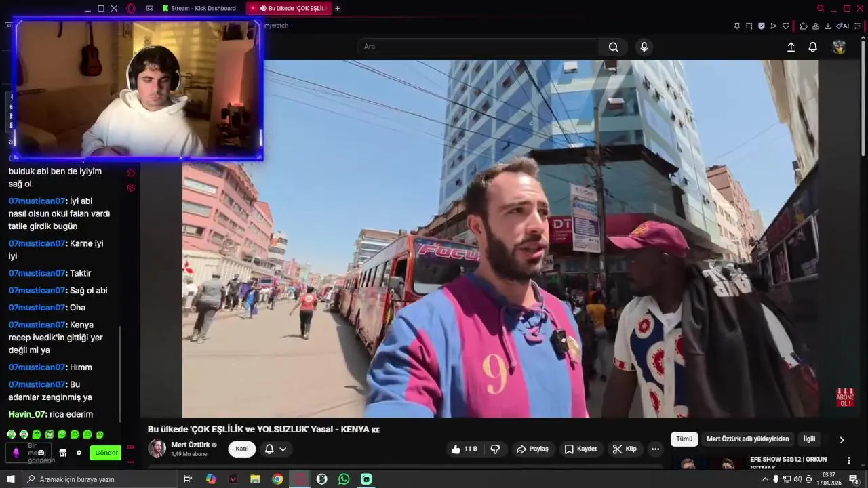The height and width of the screenshot is (488, 868).
Task: Share the video via Paylaş
Action: click(x=532, y=449)
